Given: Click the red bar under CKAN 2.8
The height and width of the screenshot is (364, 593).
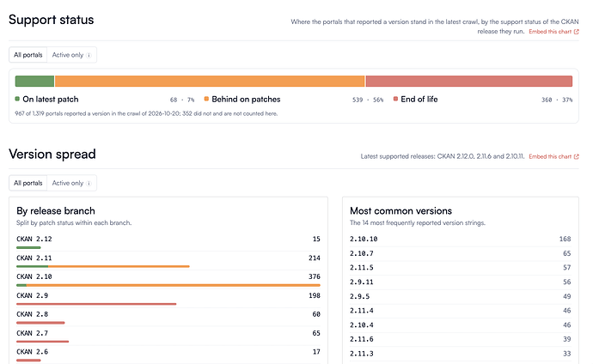Looking at the screenshot, I should coord(40,323).
